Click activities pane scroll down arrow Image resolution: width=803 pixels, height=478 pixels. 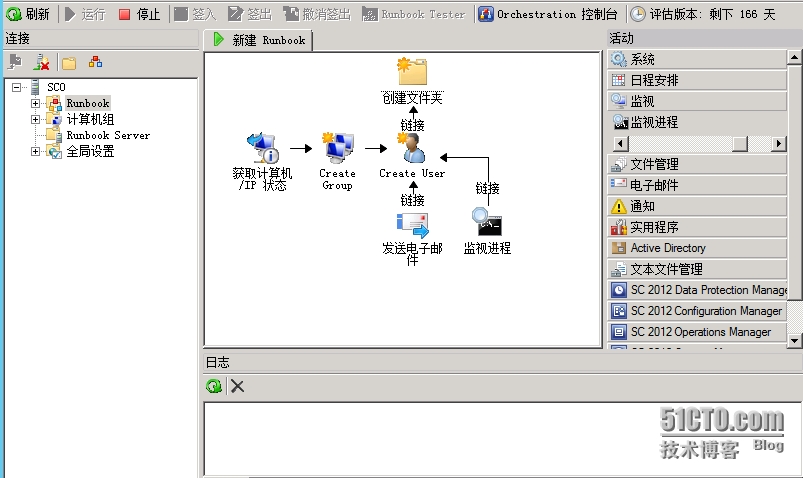coord(794,340)
